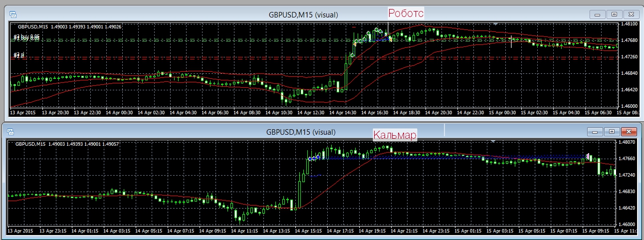
Task: Click the lower window title GBPUSD,M15 (visual)
Action: pos(301,132)
